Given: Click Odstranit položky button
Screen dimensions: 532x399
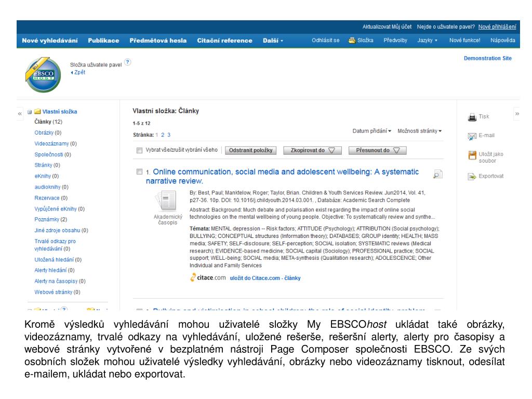Looking at the screenshot, I should point(251,150).
